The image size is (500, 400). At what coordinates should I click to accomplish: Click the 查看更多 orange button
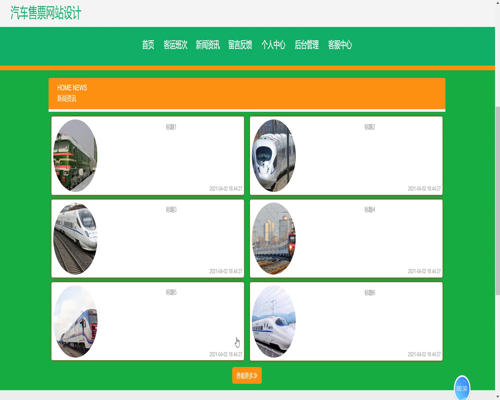point(247,376)
